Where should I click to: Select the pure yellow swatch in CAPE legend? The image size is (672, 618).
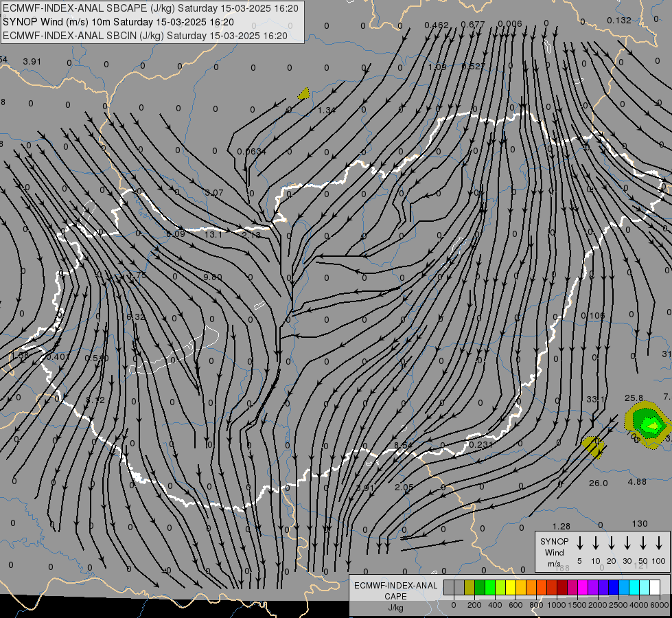[x=511, y=588]
